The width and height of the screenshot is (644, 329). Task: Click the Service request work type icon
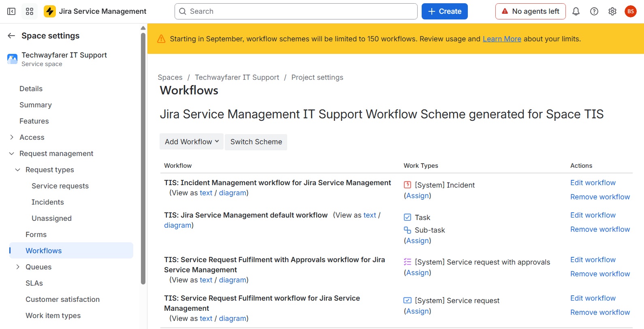[407, 301]
